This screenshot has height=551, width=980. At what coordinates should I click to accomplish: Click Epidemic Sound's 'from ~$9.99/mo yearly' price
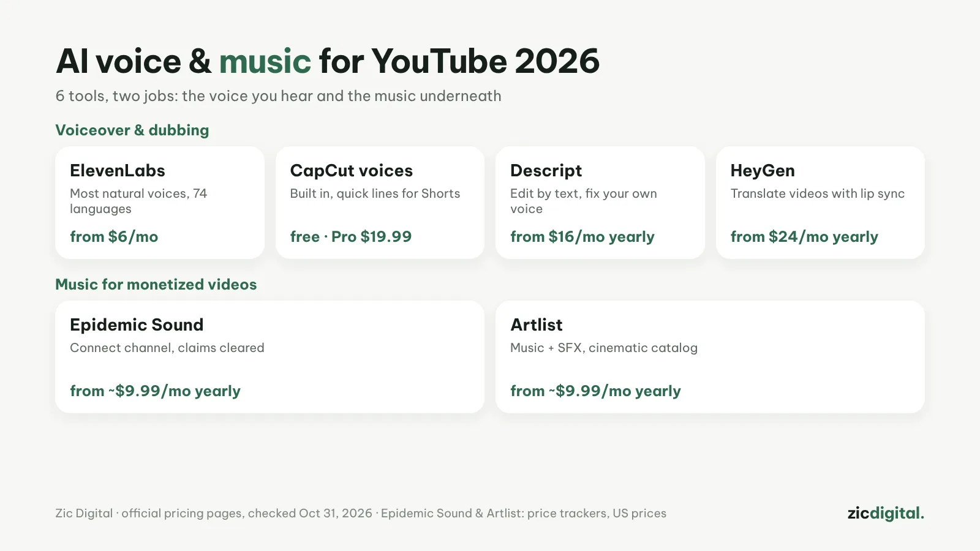pyautogui.click(x=155, y=391)
